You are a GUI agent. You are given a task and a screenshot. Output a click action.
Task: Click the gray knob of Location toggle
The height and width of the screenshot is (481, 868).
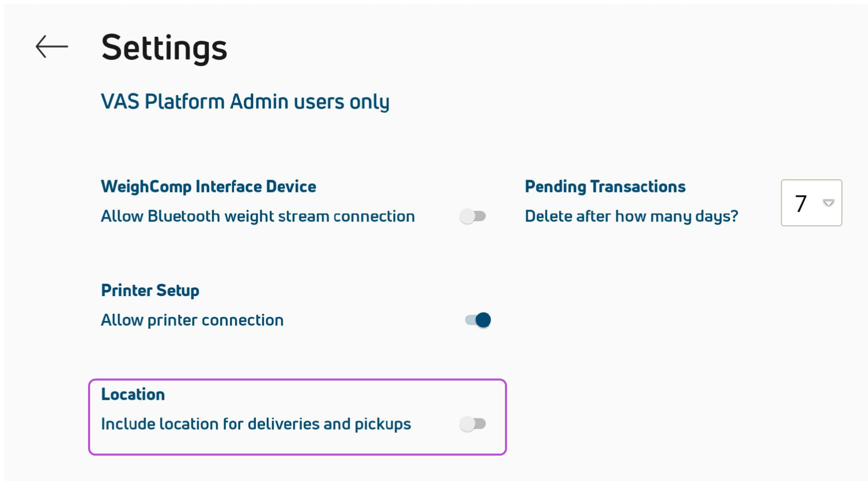tap(467, 424)
